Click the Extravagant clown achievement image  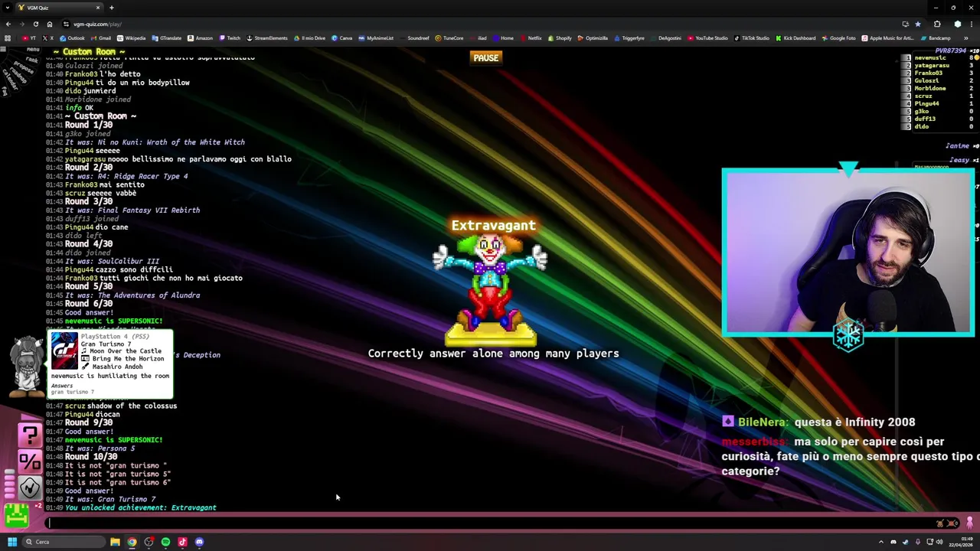490,289
